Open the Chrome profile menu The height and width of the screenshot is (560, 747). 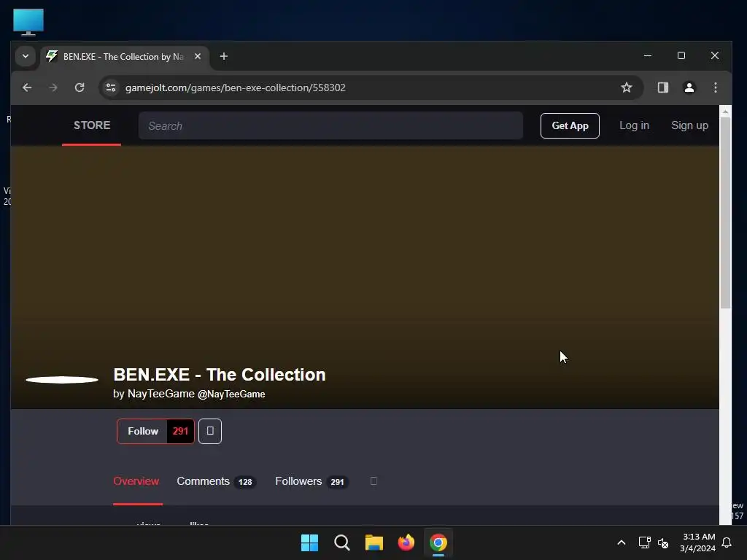click(x=689, y=87)
